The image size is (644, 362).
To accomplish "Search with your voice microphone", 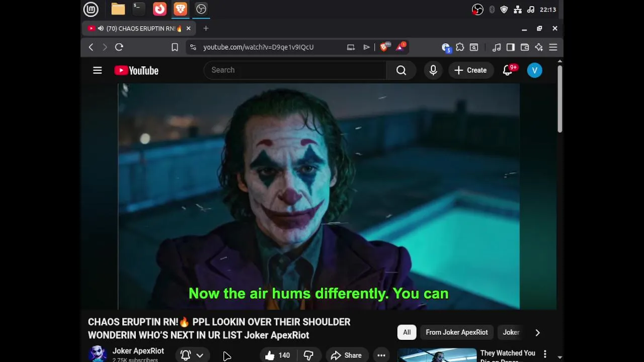I will click(x=433, y=70).
